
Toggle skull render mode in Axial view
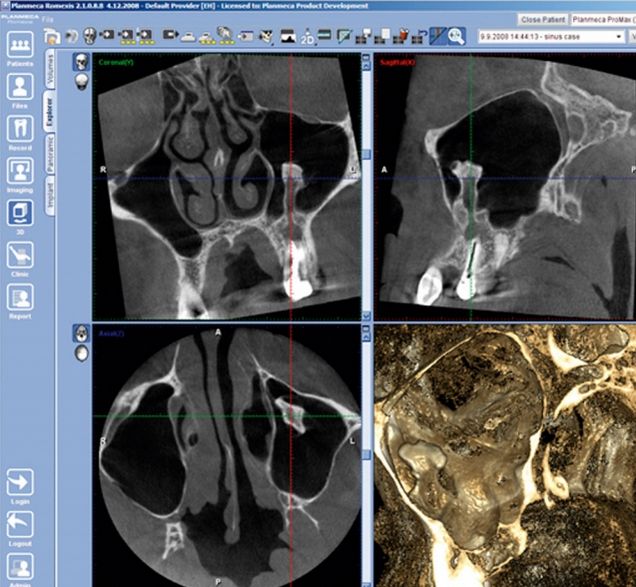point(80,335)
